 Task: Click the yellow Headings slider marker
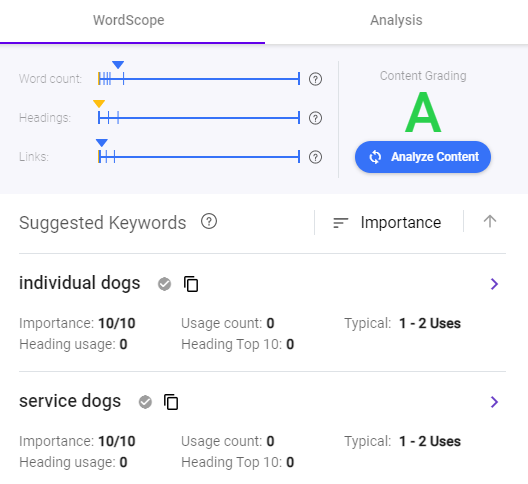(99, 104)
